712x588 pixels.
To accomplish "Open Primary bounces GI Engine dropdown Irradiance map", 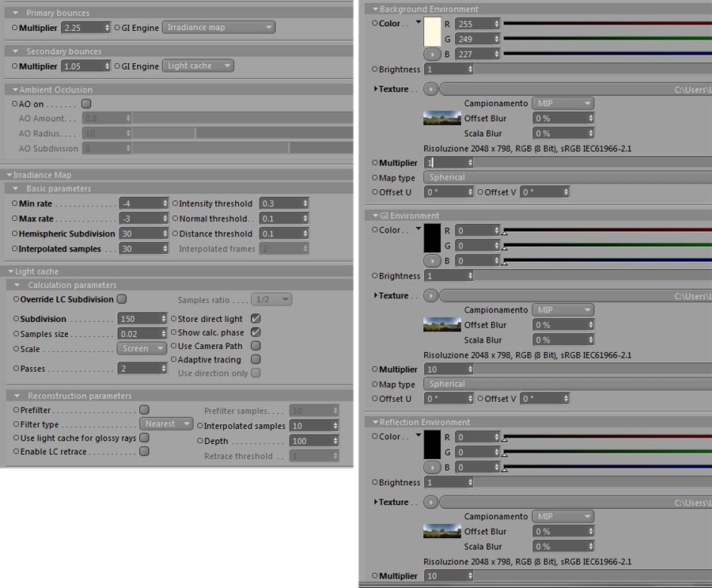I will click(x=219, y=27).
